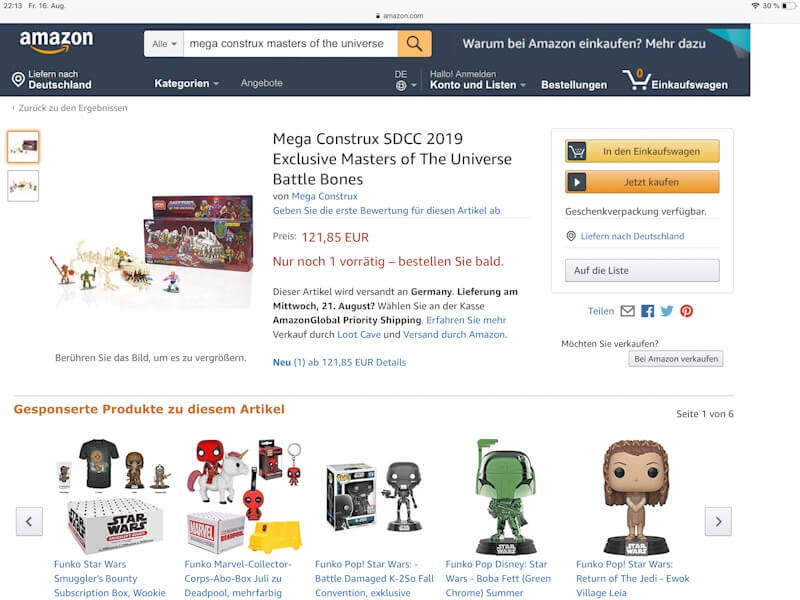Click the search text field
This screenshot has width=800, height=600.
[290, 44]
